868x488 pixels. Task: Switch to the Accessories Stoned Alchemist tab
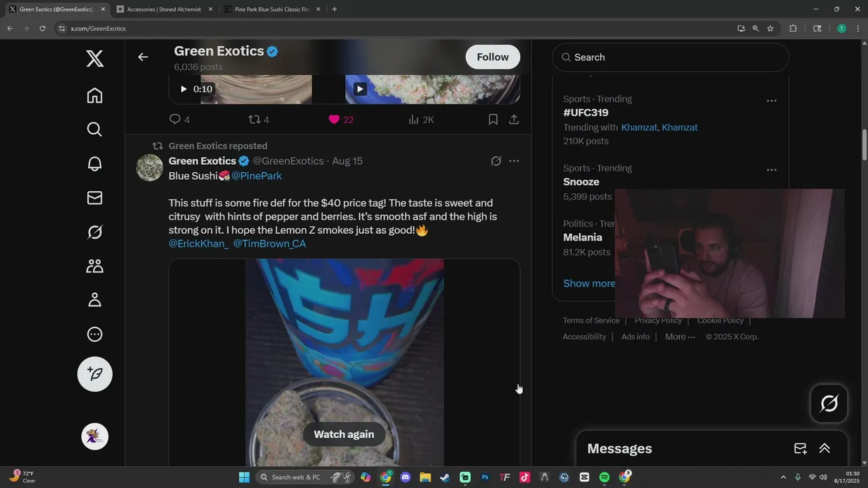(x=163, y=9)
